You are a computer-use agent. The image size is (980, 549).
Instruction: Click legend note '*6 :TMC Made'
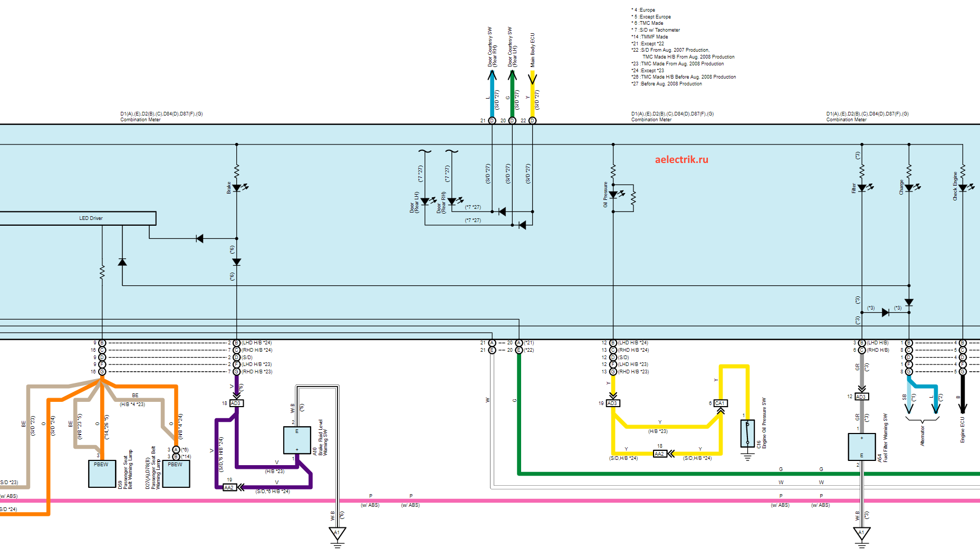(x=647, y=23)
